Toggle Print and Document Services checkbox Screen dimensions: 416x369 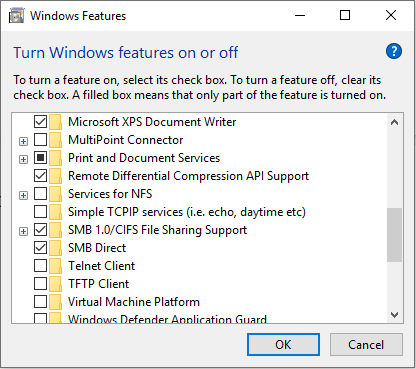[x=40, y=158]
